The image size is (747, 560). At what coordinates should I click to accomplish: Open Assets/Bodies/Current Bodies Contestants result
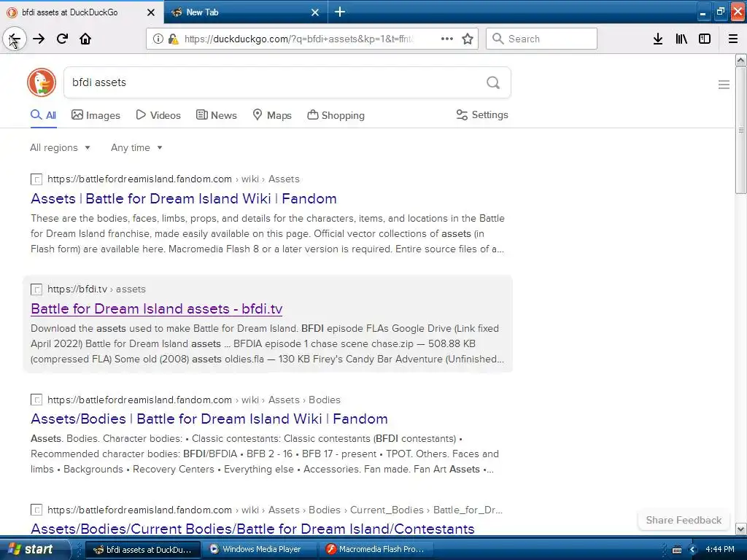(x=252, y=529)
